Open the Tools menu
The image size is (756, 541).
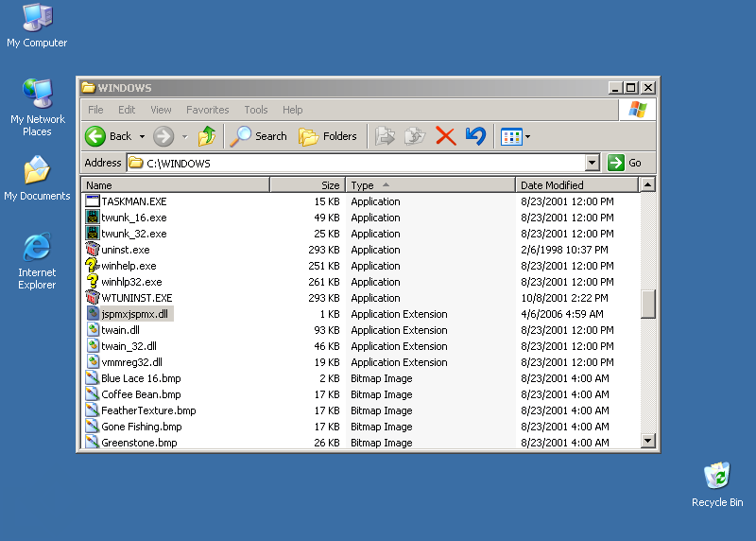[x=255, y=110]
